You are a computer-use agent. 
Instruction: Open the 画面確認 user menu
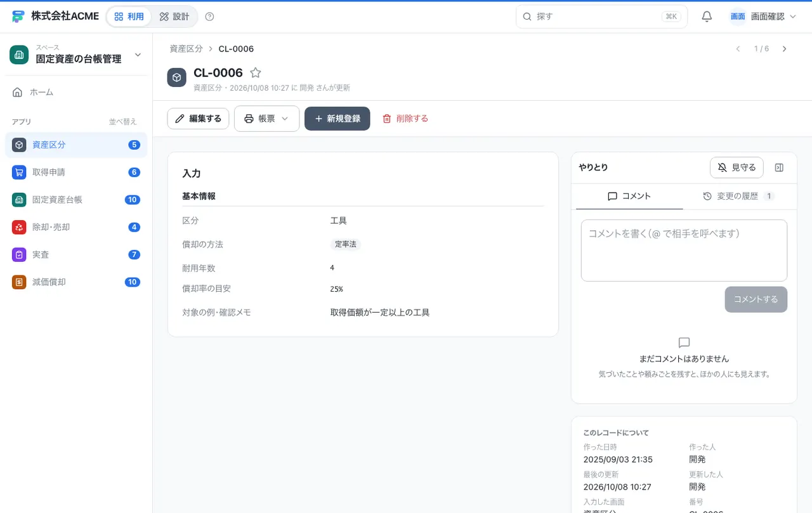click(764, 16)
